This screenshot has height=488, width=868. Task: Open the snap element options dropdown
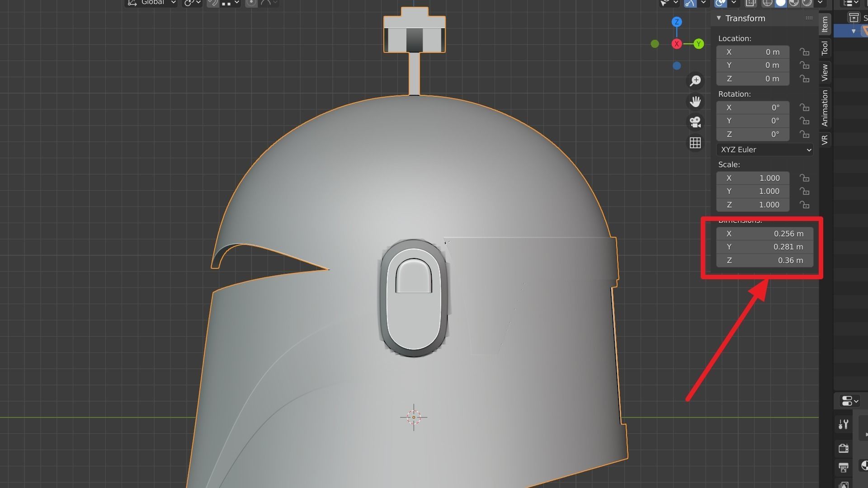click(x=231, y=3)
